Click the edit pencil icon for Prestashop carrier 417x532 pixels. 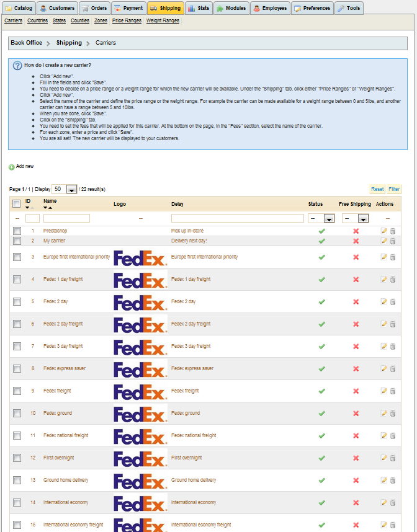click(x=384, y=231)
